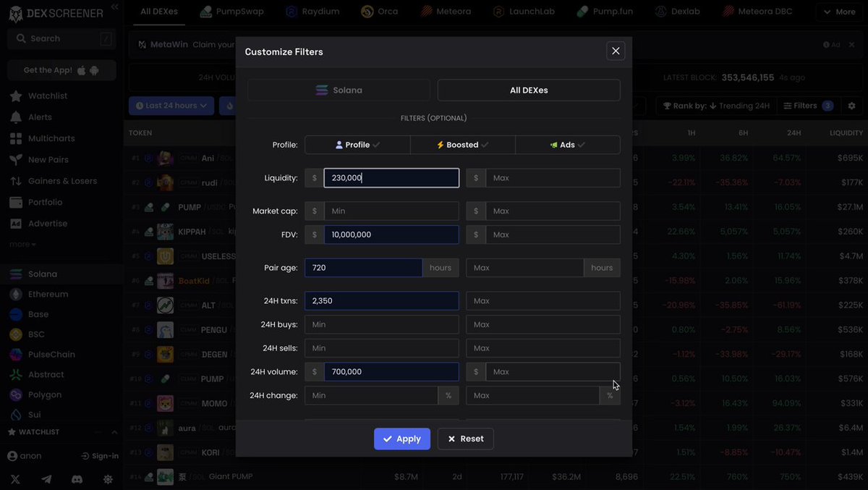
Task: Edit the Pair age minimum hours field
Action: (x=363, y=268)
